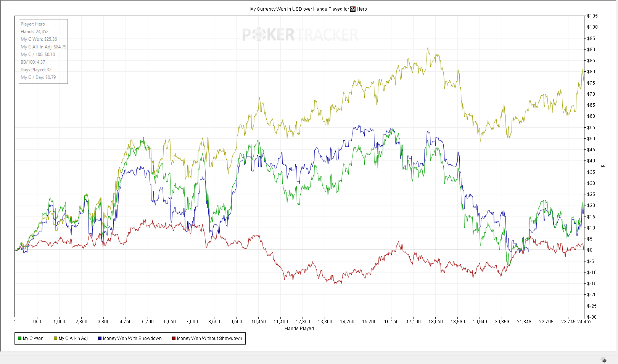Click the 4,750 x-axis tick label
This screenshot has width=618, height=364.
pos(126,322)
